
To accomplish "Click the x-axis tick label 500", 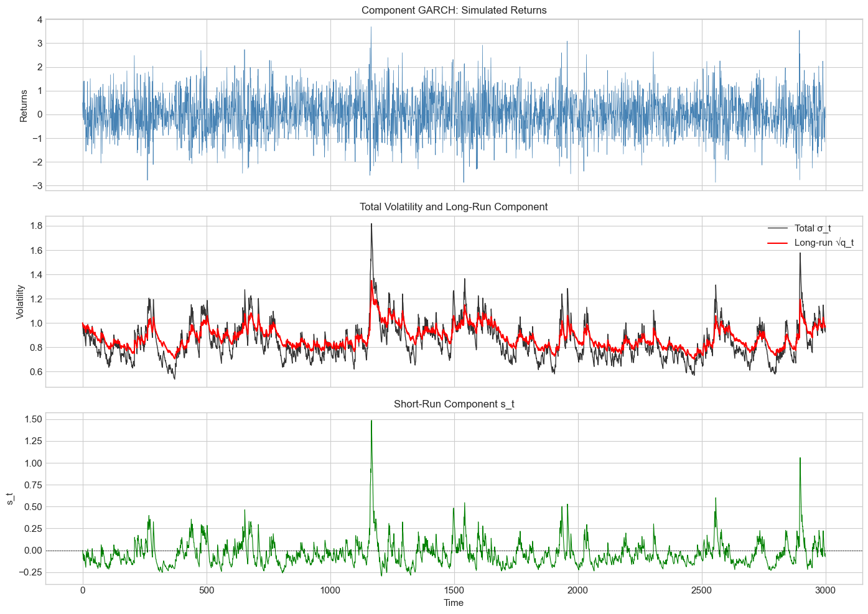I will [x=207, y=590].
